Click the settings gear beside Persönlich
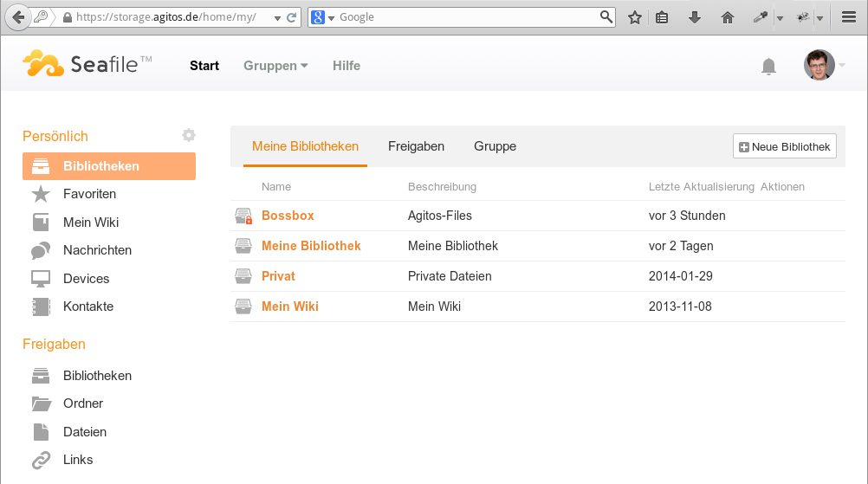The width and height of the screenshot is (868, 484). [189, 135]
